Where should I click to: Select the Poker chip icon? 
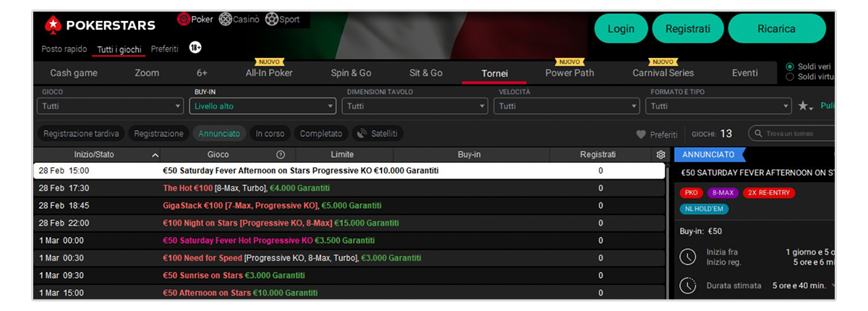coord(183,20)
